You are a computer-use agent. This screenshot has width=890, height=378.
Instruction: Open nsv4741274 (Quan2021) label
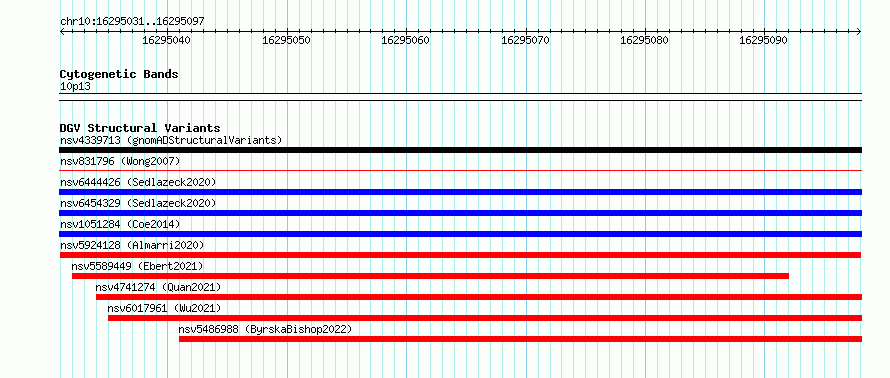tap(158, 287)
